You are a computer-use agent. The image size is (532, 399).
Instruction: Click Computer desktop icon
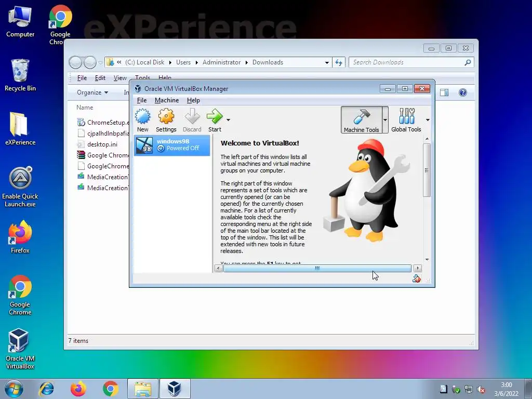pos(20,22)
